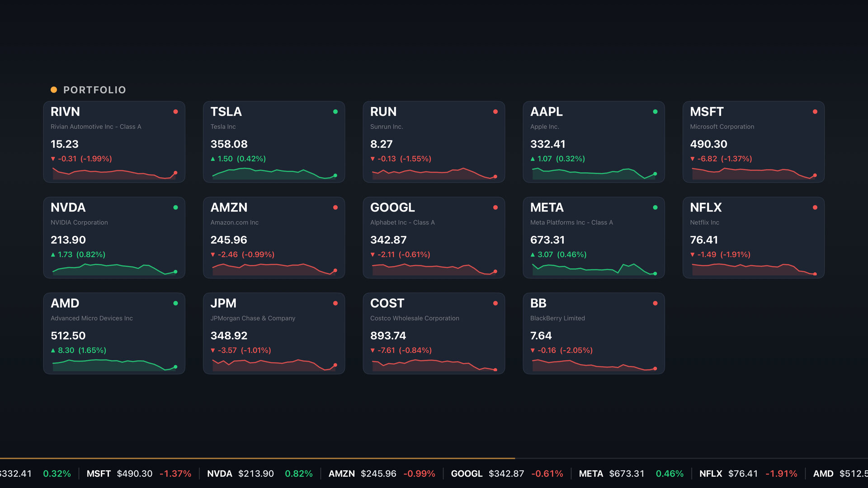Click Rivian Automotive Inc - Class A name
The width and height of the screenshot is (868, 488).
(x=96, y=127)
